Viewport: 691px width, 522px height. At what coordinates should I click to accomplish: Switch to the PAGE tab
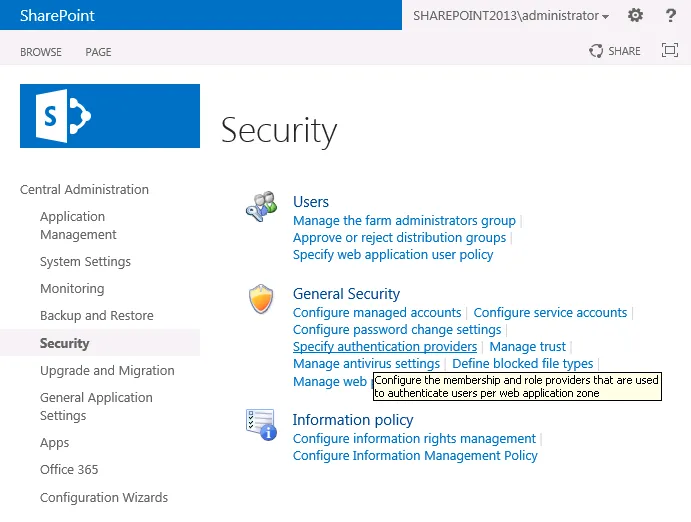pos(98,52)
